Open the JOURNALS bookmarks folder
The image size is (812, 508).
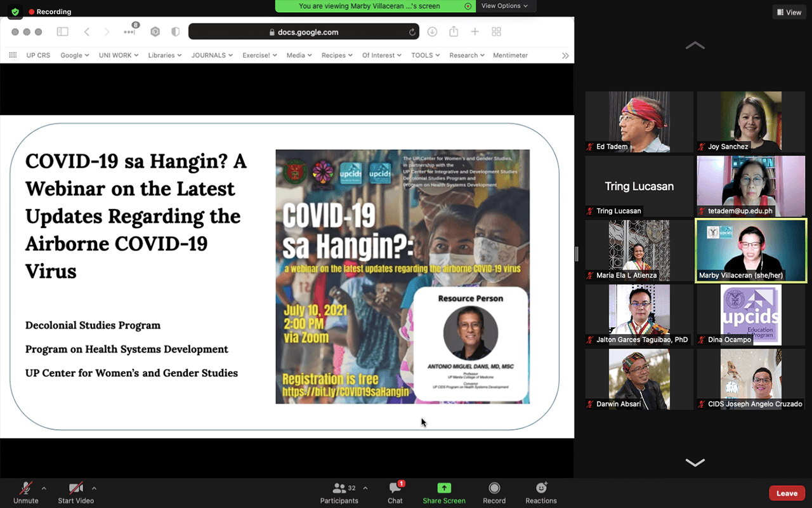213,55
